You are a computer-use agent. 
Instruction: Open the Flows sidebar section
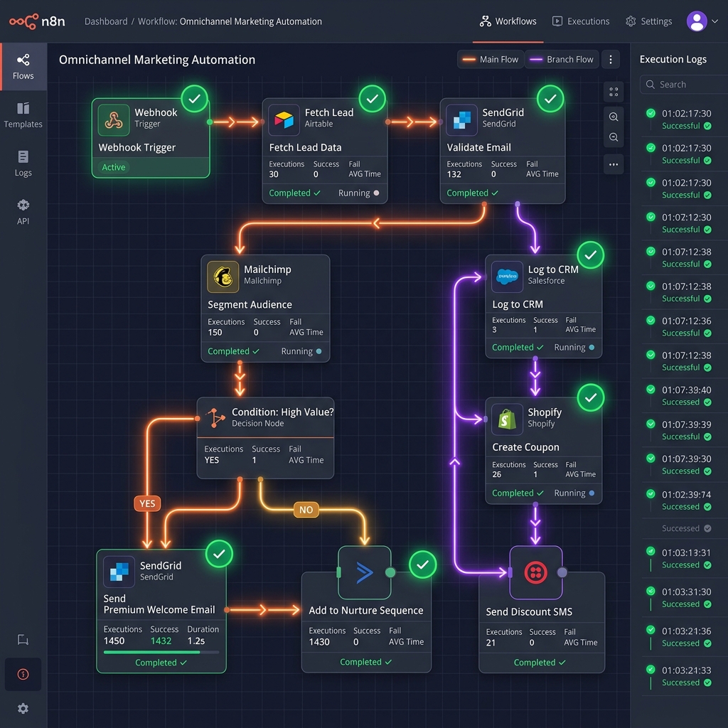click(23, 67)
